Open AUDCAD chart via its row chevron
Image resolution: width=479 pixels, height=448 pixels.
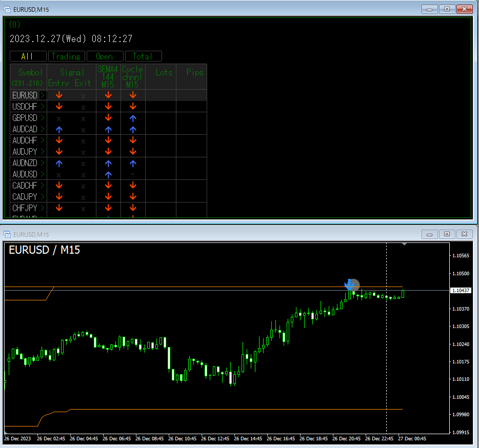click(43, 129)
